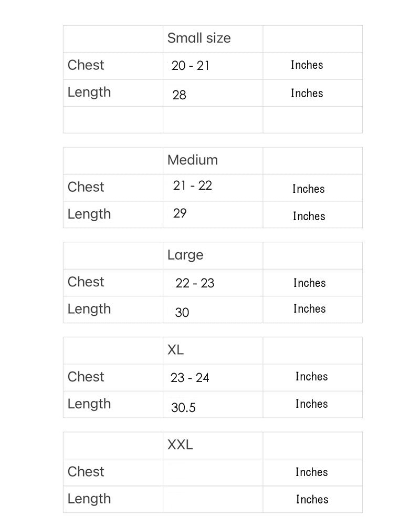Screen dimensions: 420x526
Task: Select the Chest label in Small size table
Action: 86,65
